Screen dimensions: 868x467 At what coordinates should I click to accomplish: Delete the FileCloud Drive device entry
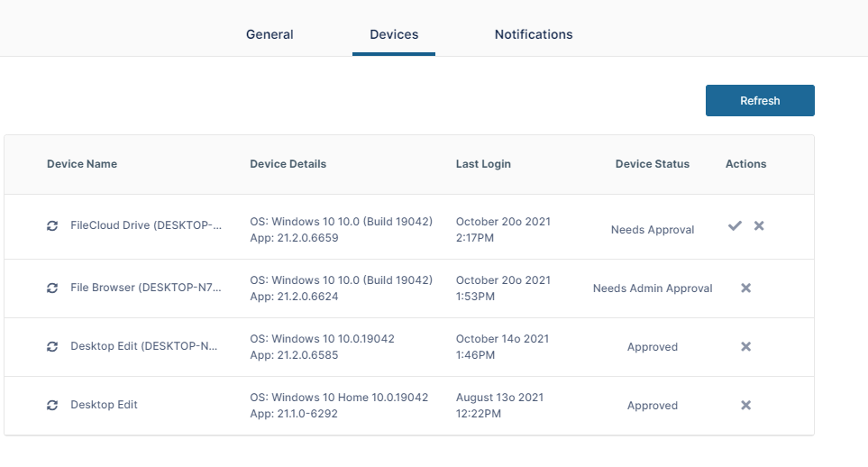[759, 225]
